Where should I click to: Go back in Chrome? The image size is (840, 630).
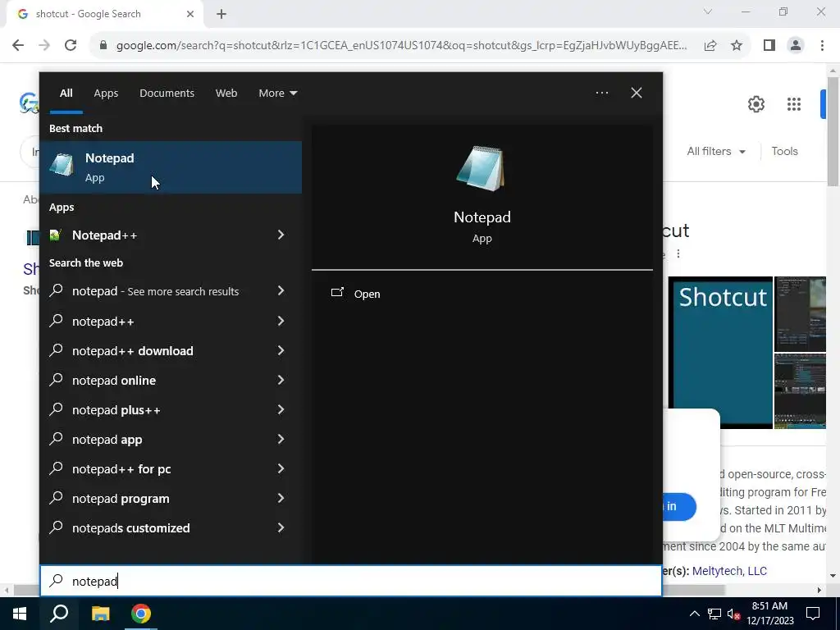click(18, 45)
